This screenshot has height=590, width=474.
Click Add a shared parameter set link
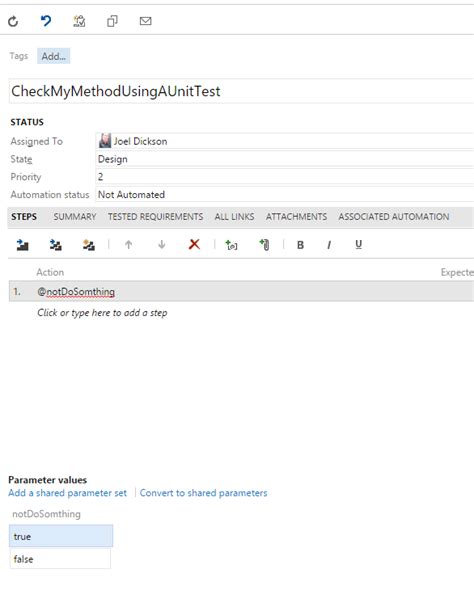point(67,493)
